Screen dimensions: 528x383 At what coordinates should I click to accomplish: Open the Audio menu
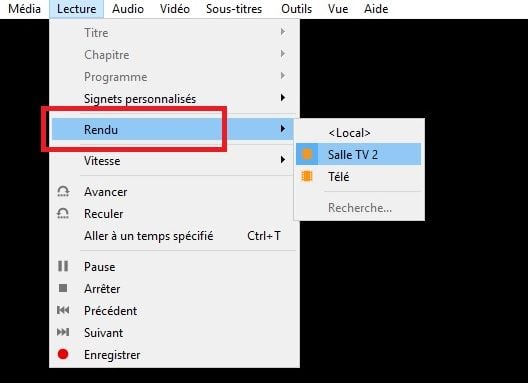[128, 9]
